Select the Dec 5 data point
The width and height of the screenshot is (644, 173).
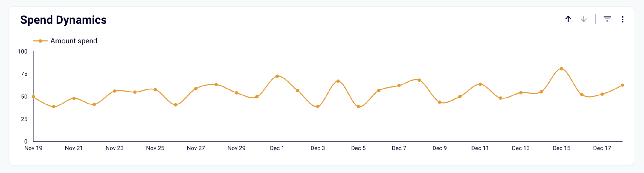[358, 107]
